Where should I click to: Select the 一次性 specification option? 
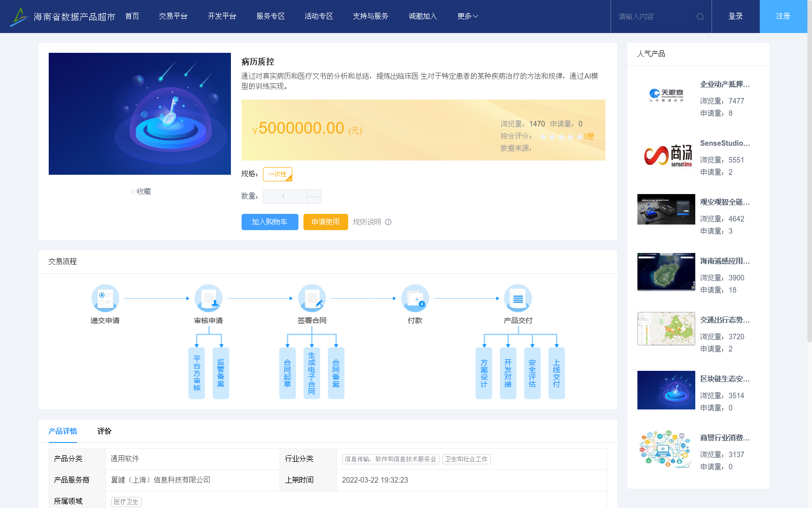277,174
